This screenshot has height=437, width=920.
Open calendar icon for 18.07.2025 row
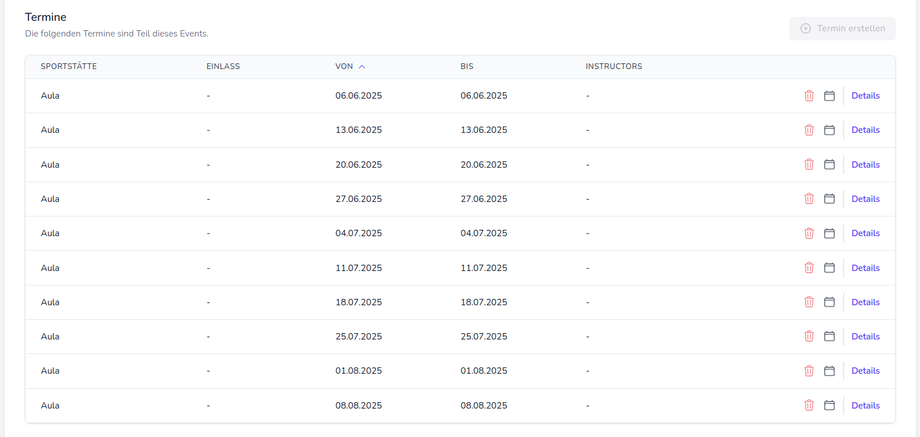[829, 302]
